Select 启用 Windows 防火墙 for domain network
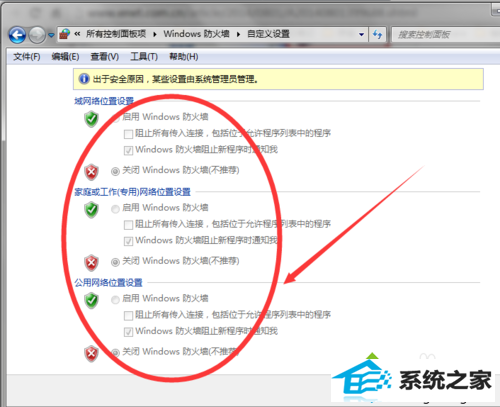Viewport: 500px width, 407px height. 115,118
